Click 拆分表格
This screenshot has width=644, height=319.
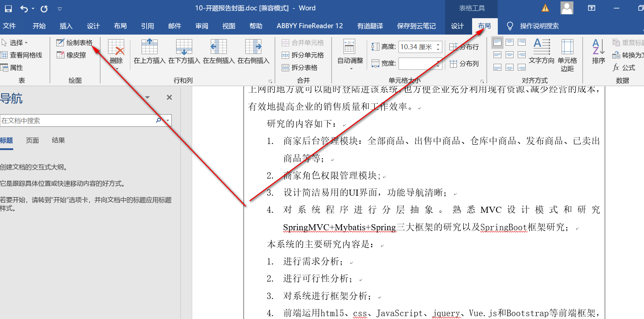click(x=300, y=68)
